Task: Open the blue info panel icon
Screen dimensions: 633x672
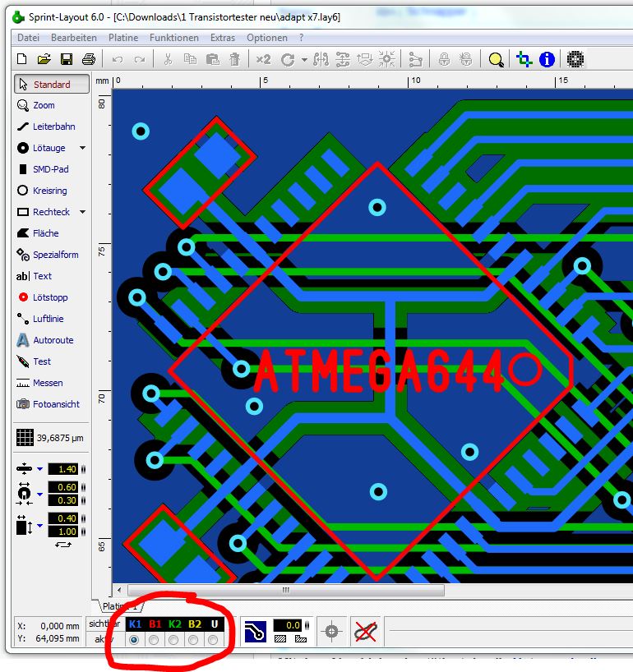Action: point(547,59)
